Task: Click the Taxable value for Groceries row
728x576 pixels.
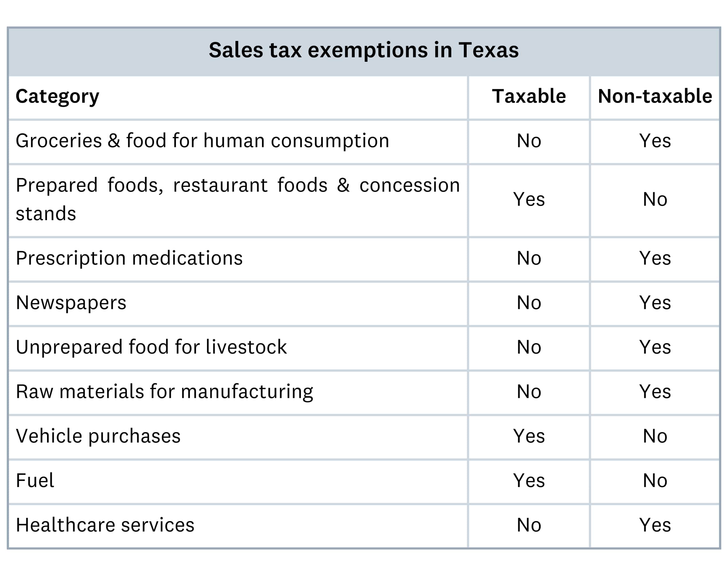Action: pos(528,140)
